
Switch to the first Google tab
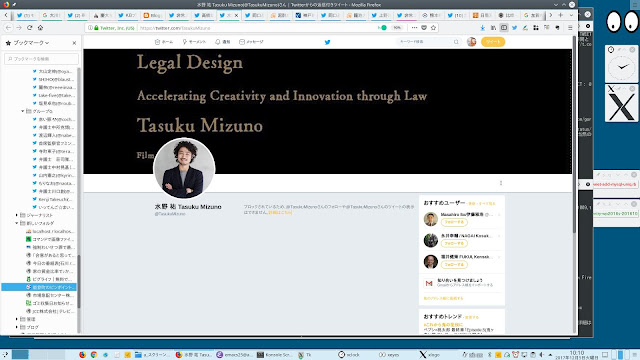[x=51, y=15]
